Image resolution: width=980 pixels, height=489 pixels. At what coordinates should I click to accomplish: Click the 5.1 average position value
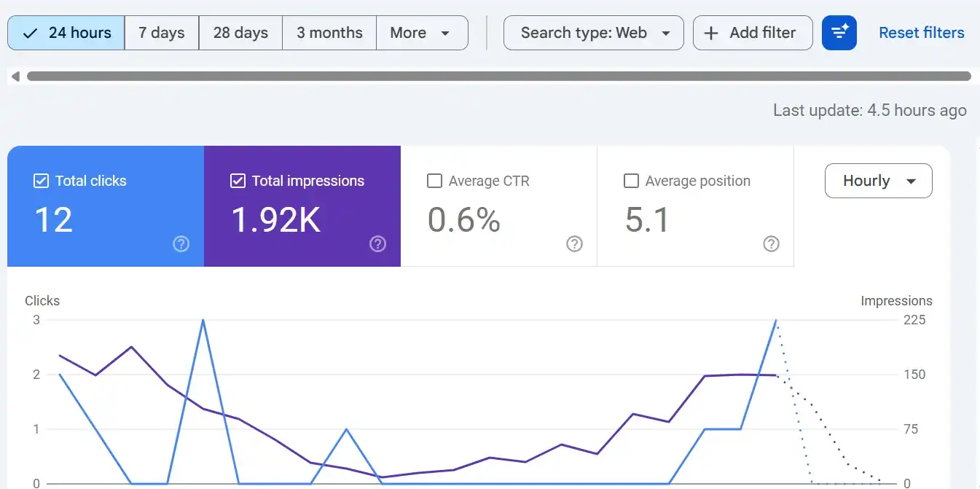647,219
